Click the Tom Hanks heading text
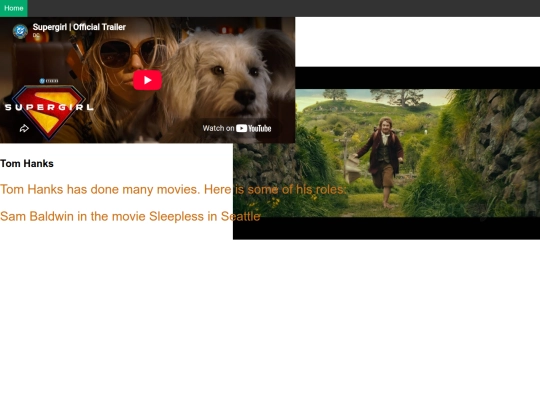 pyautogui.click(x=27, y=164)
